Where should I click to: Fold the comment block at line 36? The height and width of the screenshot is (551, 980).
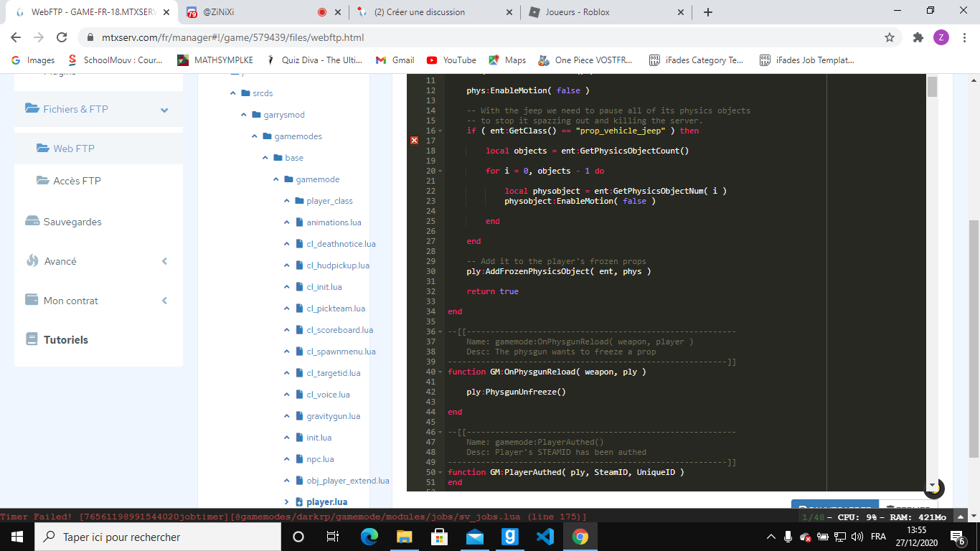439,331
